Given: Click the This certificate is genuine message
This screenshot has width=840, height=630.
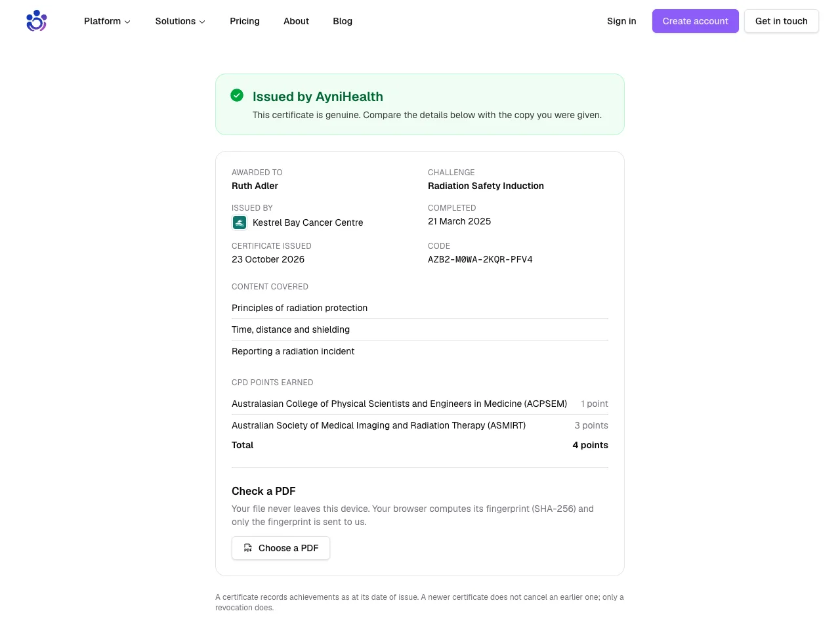Looking at the screenshot, I should pos(427,115).
